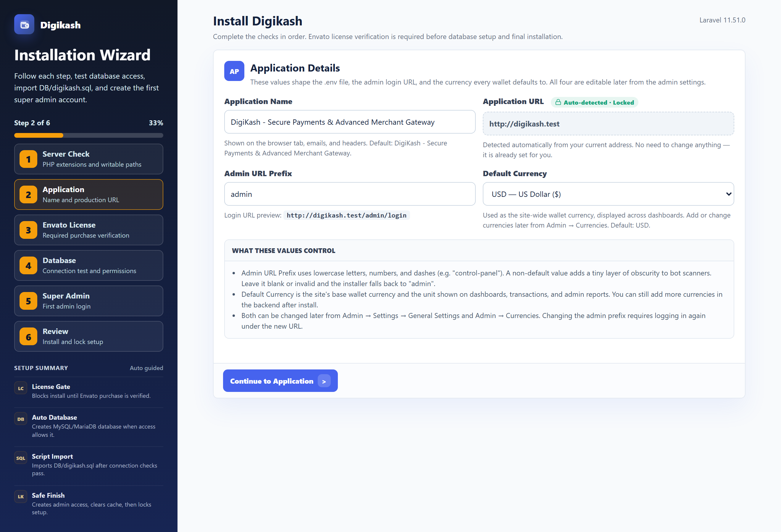
Task: Click the login URL preview code text
Action: [346, 215]
